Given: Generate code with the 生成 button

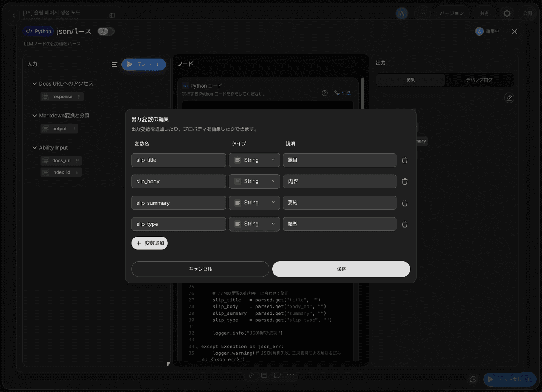Looking at the screenshot, I should 342,93.
